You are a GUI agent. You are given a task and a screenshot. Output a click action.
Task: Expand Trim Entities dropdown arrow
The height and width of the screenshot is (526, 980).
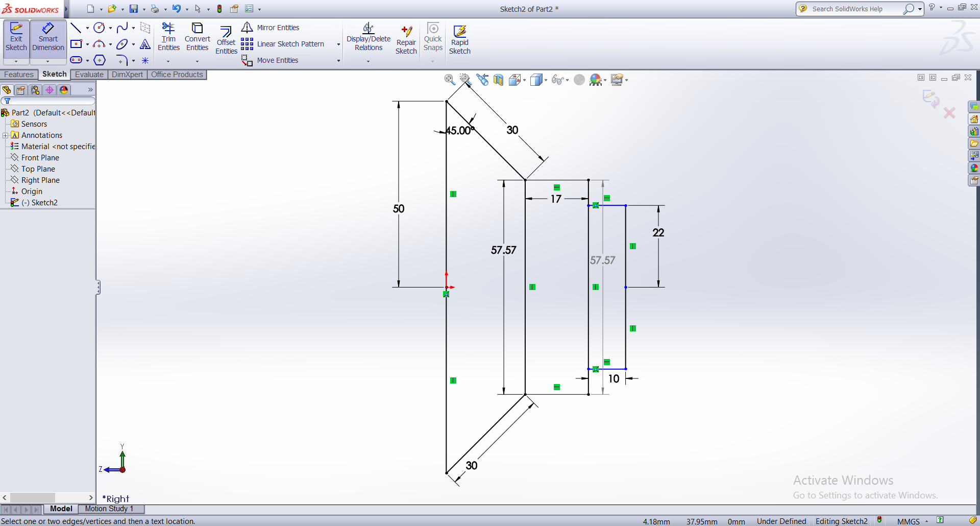point(168,61)
